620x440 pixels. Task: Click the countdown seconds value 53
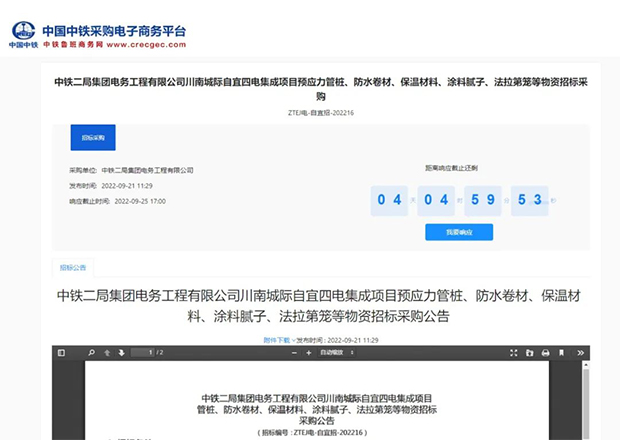pyautogui.click(x=529, y=200)
